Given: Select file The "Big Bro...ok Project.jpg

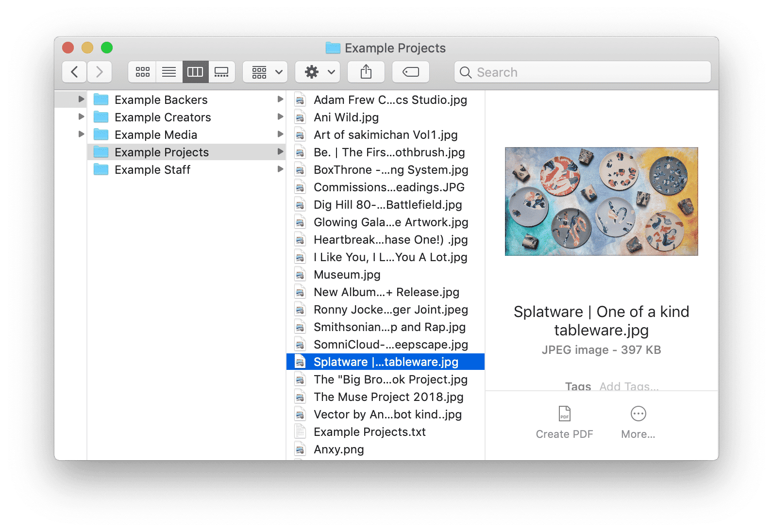Looking at the screenshot, I should (x=386, y=379).
